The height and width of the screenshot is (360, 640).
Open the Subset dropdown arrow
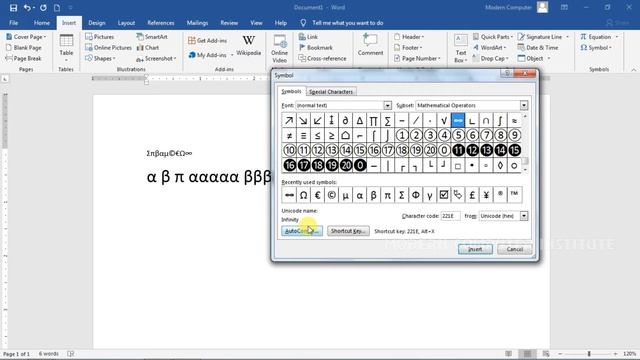pyautogui.click(x=524, y=105)
